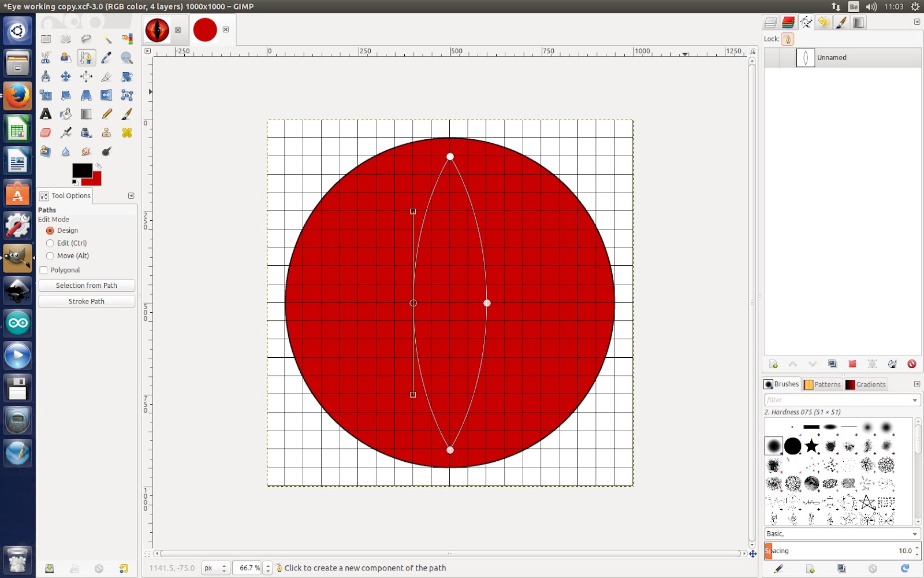Choose the Text tool

[x=46, y=114]
